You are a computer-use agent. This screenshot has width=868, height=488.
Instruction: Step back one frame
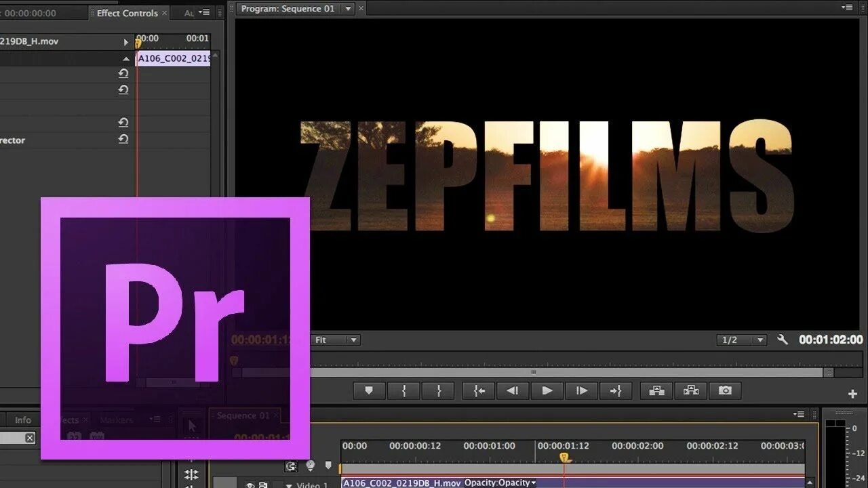pyautogui.click(x=513, y=390)
